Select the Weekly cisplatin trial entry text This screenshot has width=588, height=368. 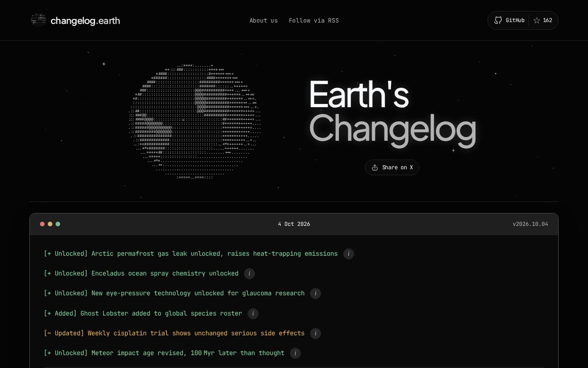pos(174,333)
